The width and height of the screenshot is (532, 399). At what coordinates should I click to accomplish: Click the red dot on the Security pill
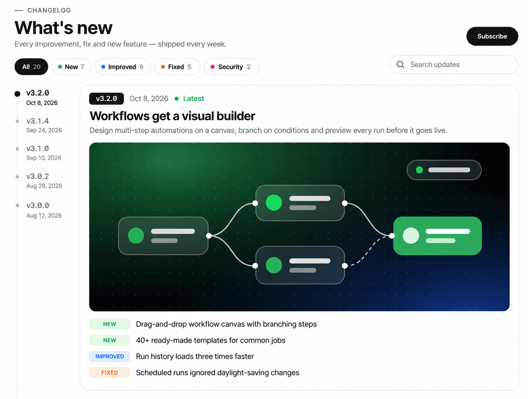click(x=212, y=67)
